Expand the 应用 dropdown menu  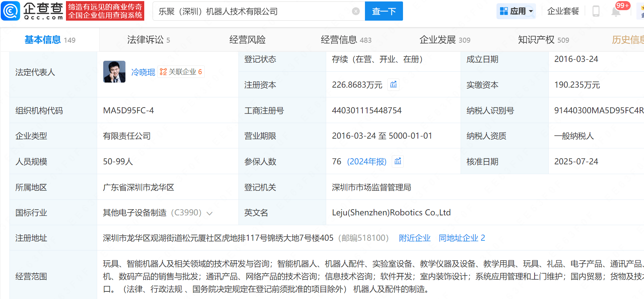click(516, 11)
